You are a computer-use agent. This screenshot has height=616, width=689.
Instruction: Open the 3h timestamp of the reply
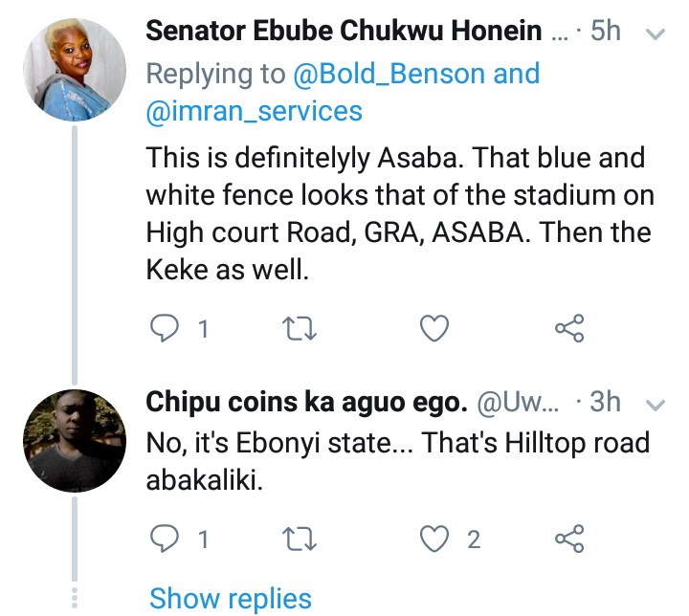click(606, 403)
